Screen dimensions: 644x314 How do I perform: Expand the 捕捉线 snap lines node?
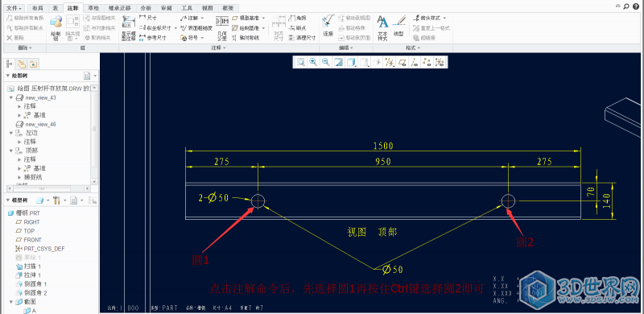(19, 177)
